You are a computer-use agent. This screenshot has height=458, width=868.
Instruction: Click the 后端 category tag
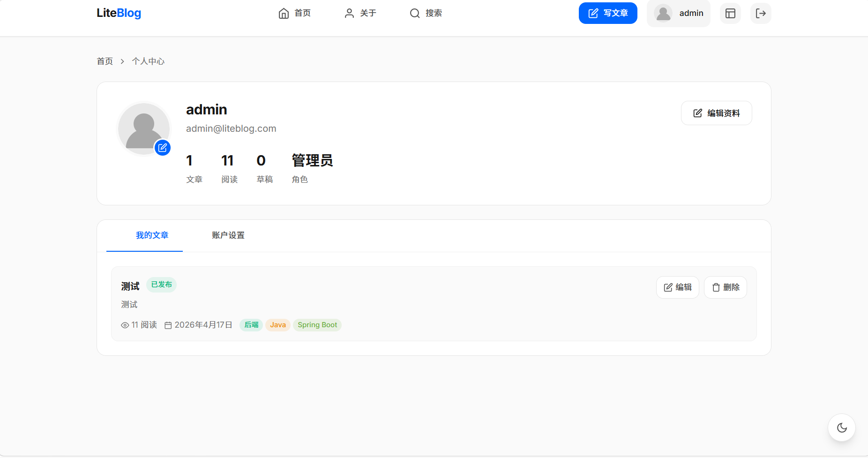(x=251, y=325)
